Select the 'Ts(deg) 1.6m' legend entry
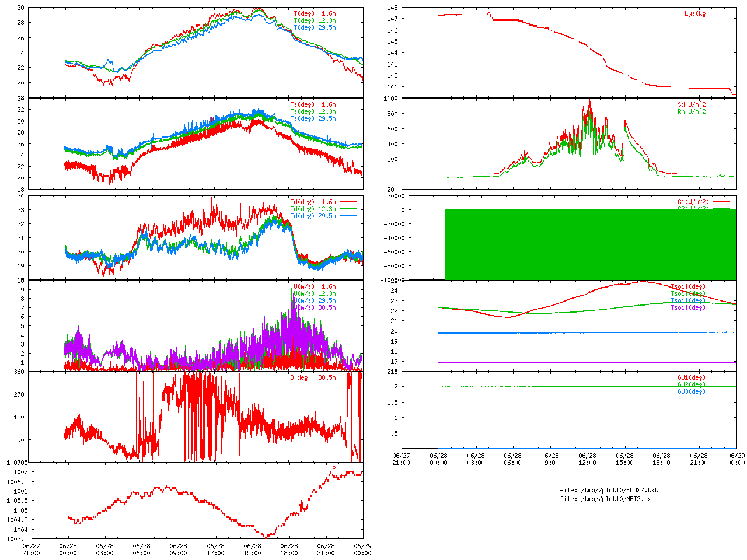The image size is (747, 560). click(313, 105)
